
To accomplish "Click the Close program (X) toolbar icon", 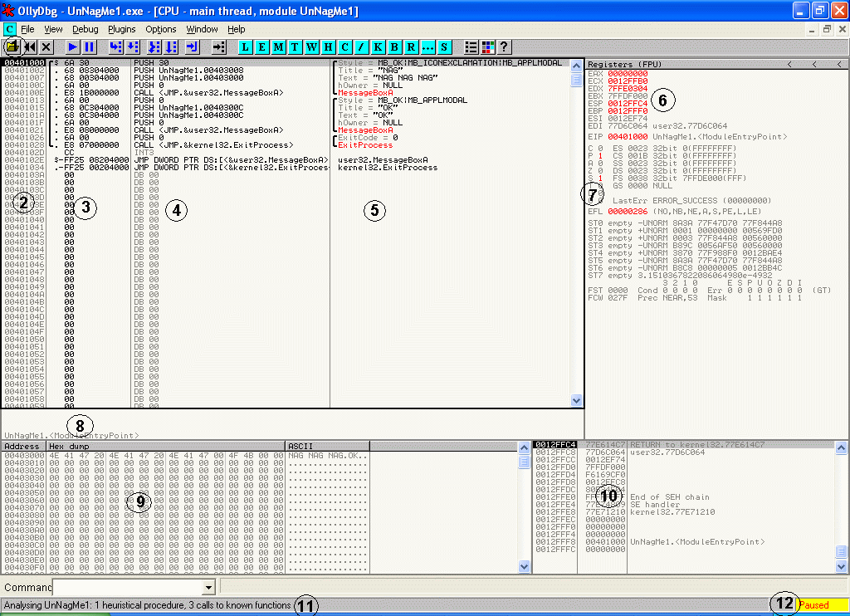I will [x=46, y=47].
